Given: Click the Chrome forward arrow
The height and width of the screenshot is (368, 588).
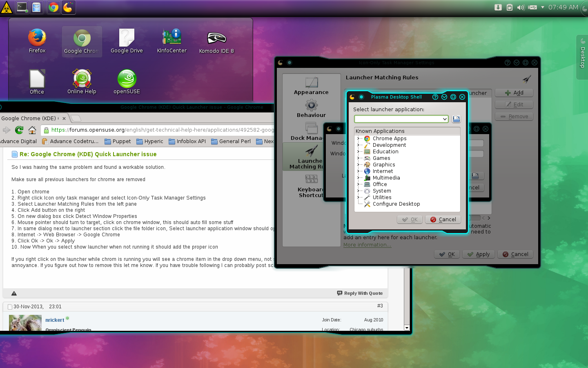Looking at the screenshot, I should (7, 130).
